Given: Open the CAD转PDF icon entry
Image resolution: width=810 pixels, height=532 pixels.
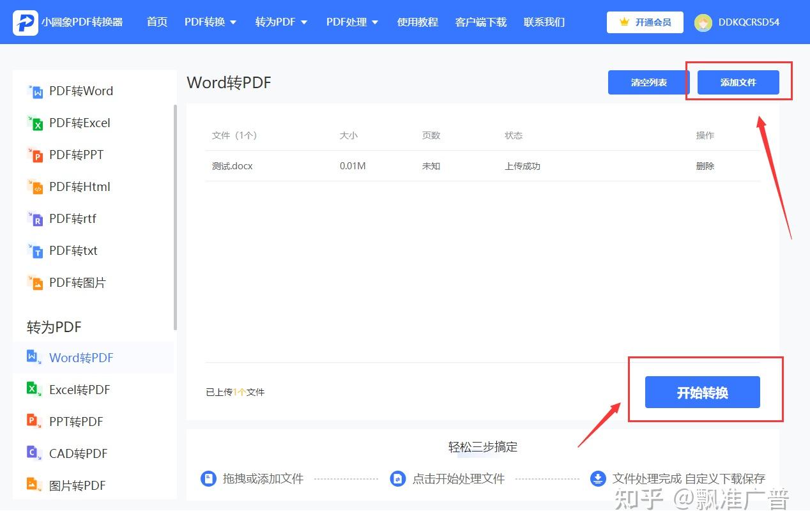Looking at the screenshot, I should click(x=34, y=453).
